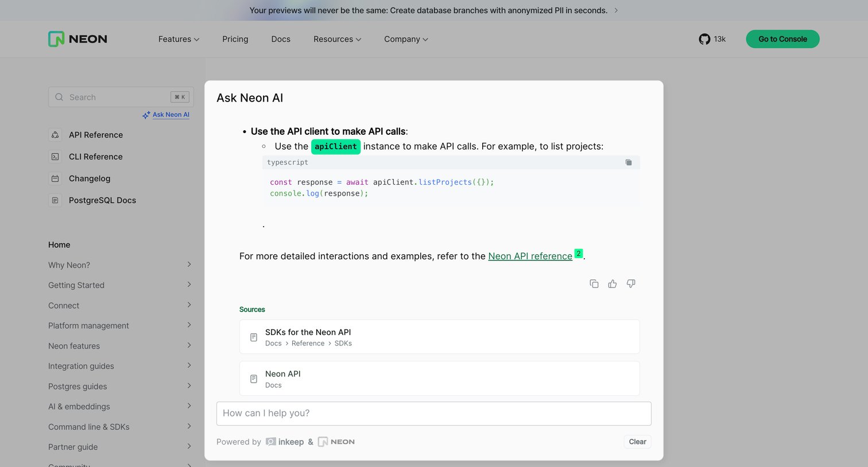The image size is (868, 467).
Task: Open the Changelog page
Action: point(90,178)
